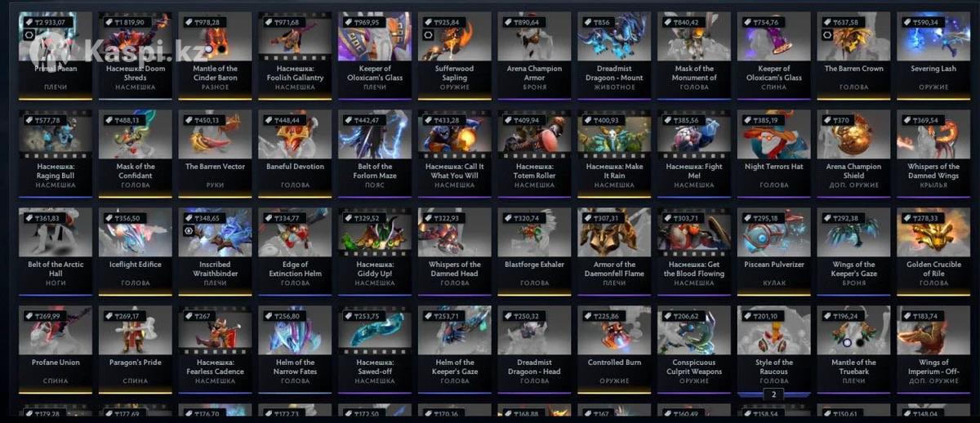Click the Giddy Up! taunt item

click(x=376, y=252)
